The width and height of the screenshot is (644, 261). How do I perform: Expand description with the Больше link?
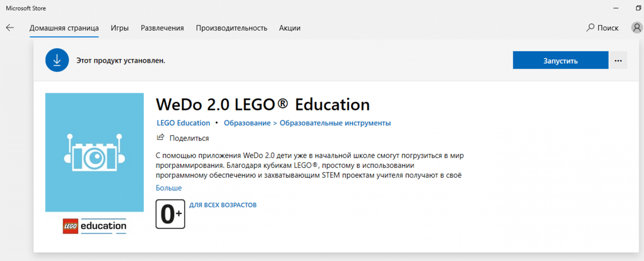point(169,188)
